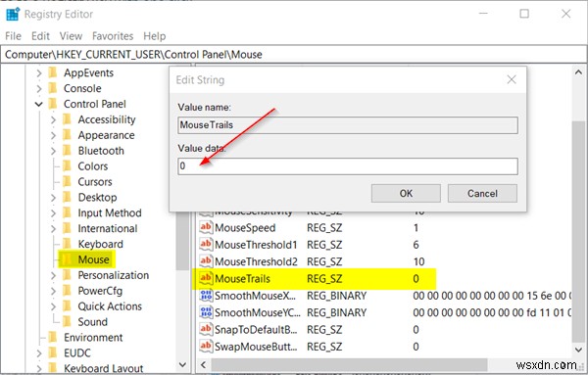Expand the Appearance subkey
The image size is (588, 375).
[x=53, y=135]
